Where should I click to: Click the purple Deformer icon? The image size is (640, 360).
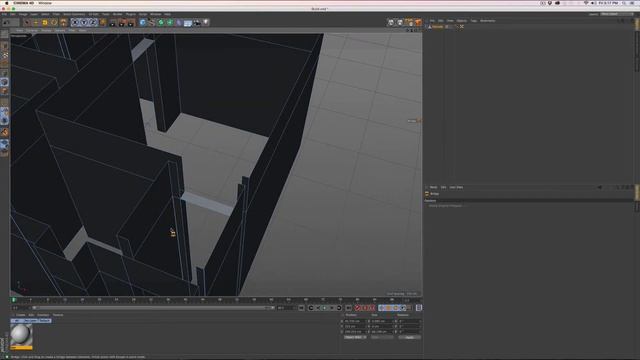click(179, 23)
